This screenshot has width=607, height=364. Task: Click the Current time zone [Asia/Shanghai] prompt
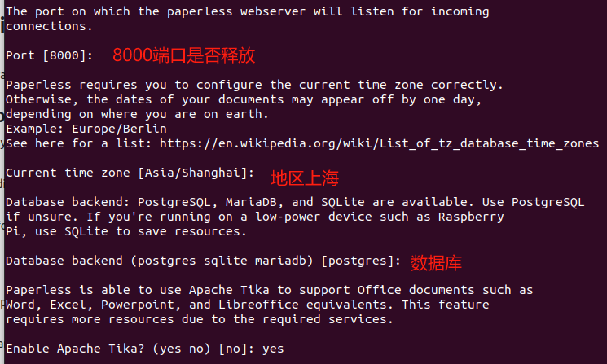click(129, 173)
